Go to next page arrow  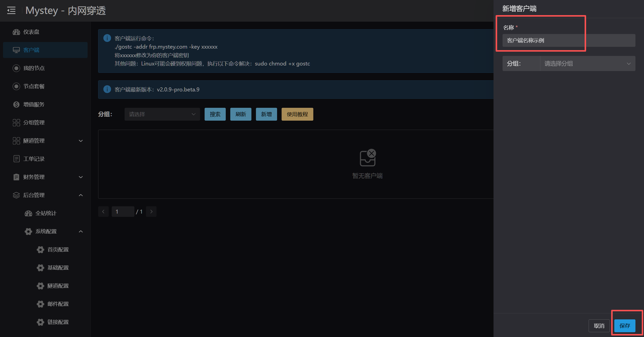pyautogui.click(x=151, y=212)
